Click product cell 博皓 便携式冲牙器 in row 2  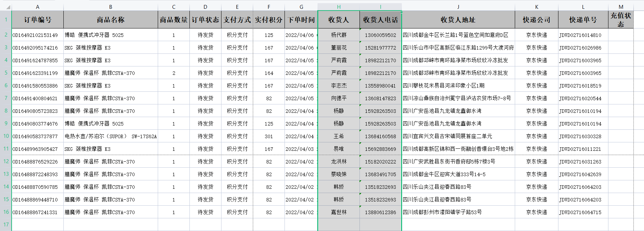pos(111,35)
